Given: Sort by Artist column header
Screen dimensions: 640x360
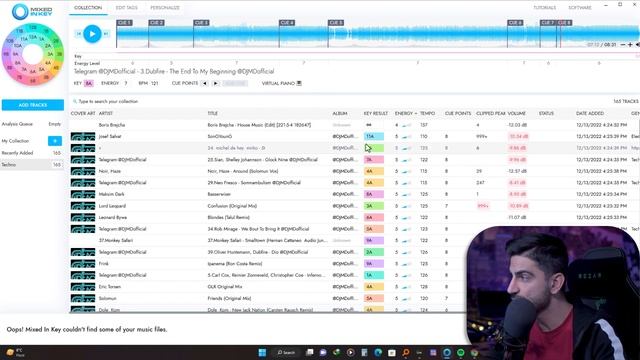Looking at the screenshot, I should [106, 113].
